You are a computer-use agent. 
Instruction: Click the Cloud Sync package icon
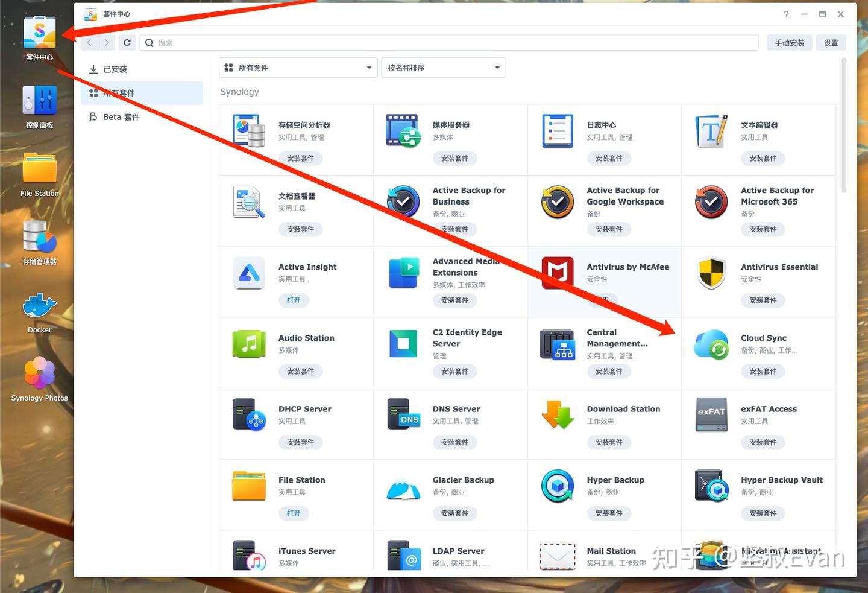tap(711, 344)
